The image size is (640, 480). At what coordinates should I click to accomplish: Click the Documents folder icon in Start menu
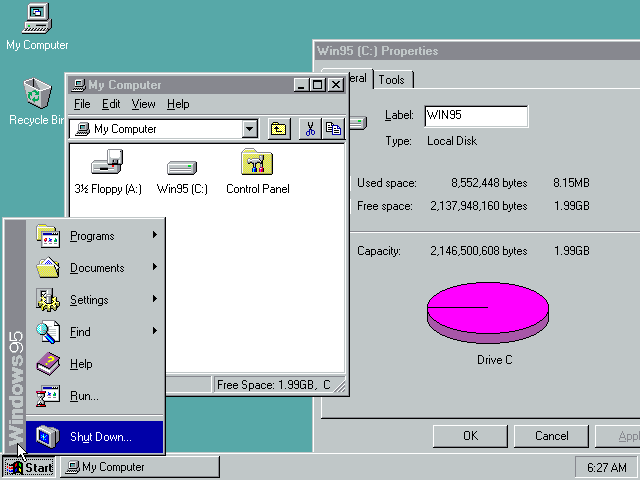[48, 268]
